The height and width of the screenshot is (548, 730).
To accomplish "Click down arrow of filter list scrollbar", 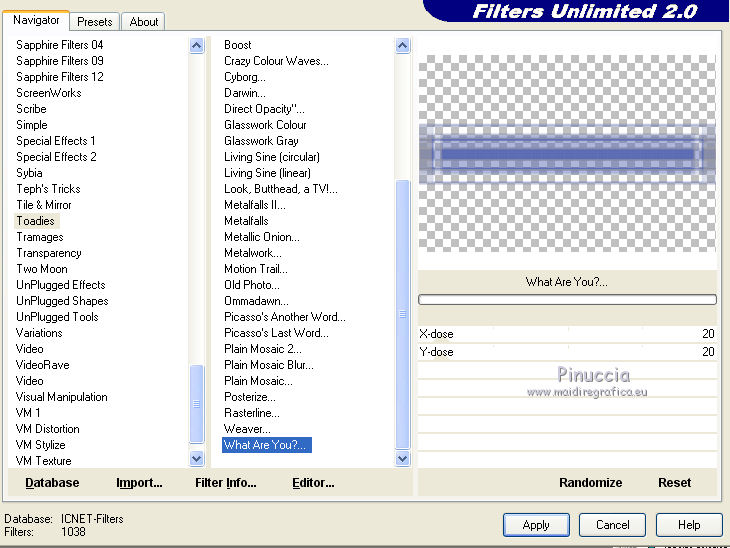I will pos(402,459).
